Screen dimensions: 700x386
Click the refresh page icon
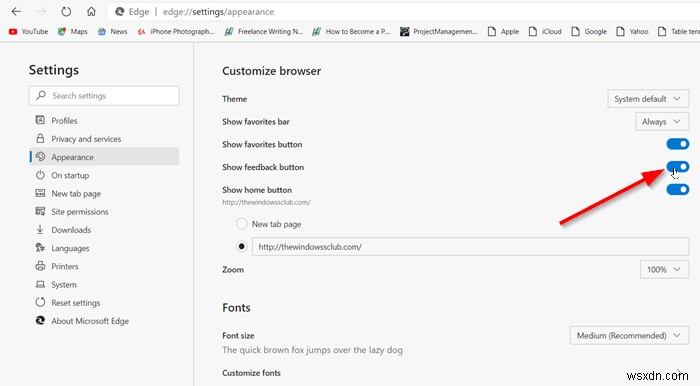66,12
